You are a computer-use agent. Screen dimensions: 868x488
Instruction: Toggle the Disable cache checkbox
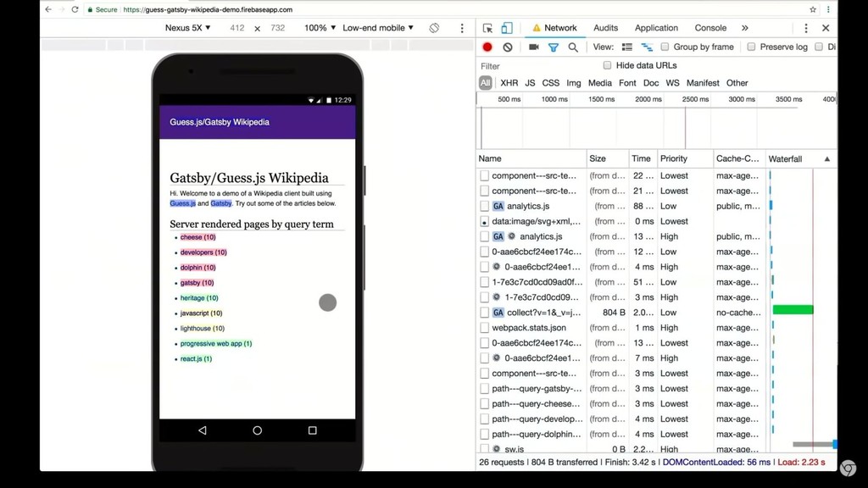coord(819,47)
